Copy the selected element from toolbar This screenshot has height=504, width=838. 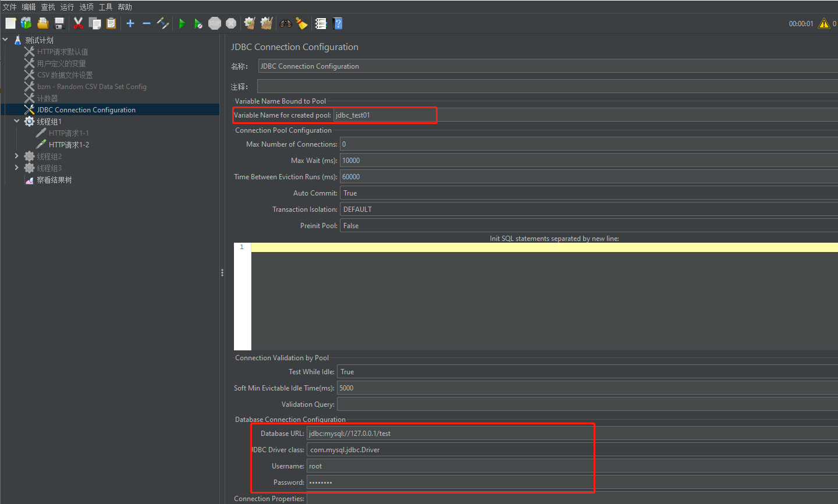pos(95,23)
